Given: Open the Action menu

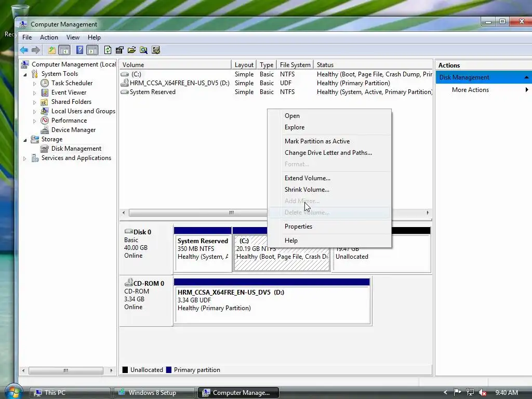Looking at the screenshot, I should point(49,37).
